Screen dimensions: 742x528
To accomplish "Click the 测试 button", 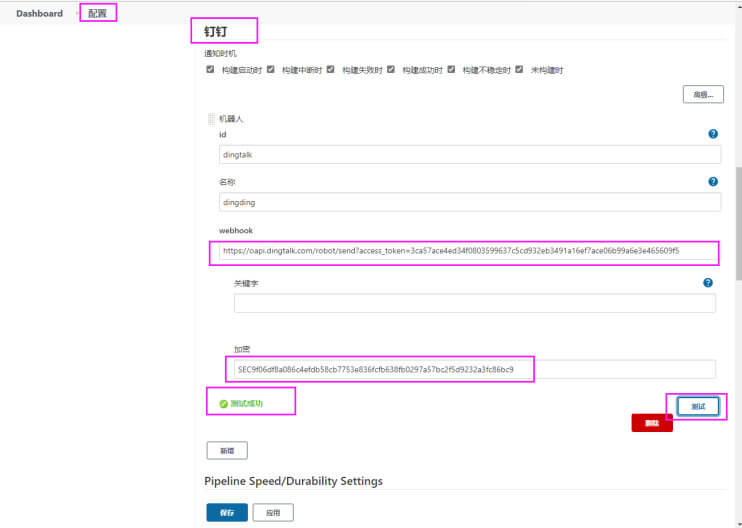I will [698, 406].
